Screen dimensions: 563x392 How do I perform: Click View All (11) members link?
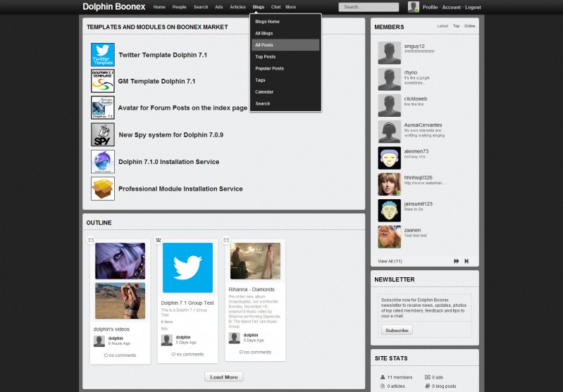390,261
